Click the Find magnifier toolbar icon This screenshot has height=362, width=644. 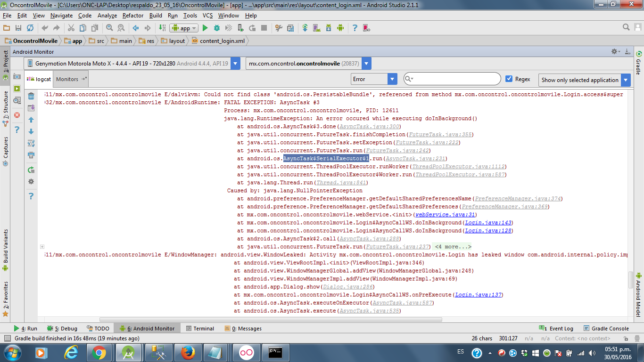pyautogui.click(x=109, y=28)
